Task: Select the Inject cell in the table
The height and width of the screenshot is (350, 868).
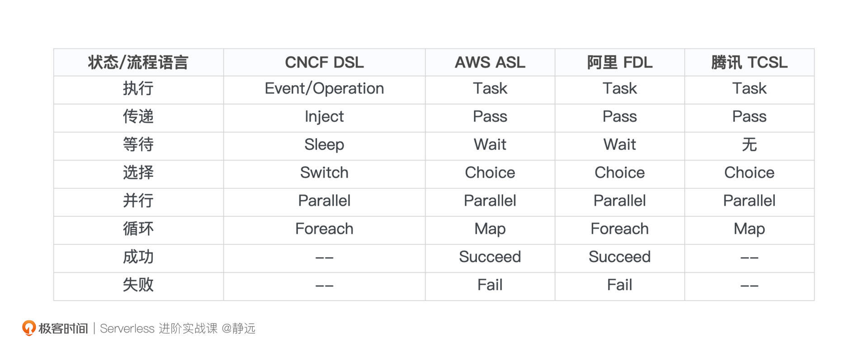Action: pos(324,117)
